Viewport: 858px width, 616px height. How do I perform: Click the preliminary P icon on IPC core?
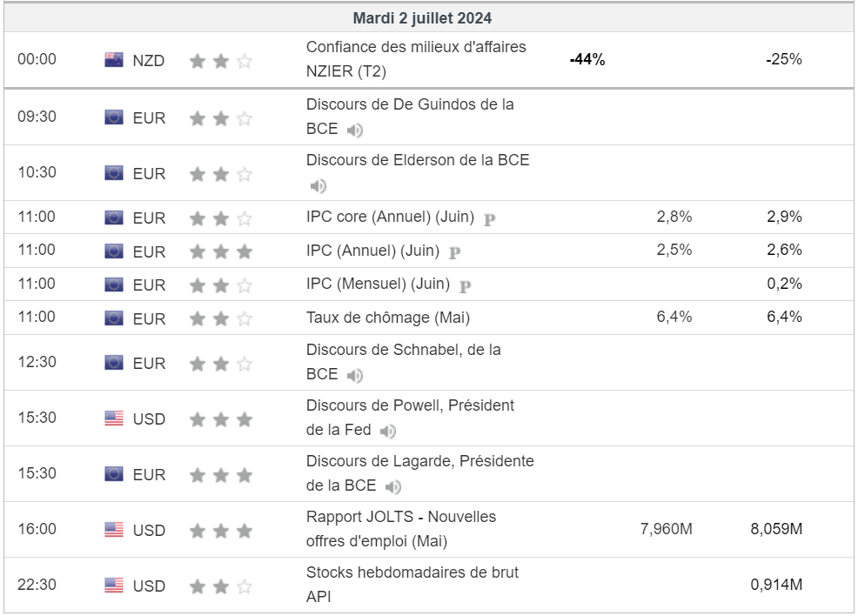pyautogui.click(x=490, y=219)
